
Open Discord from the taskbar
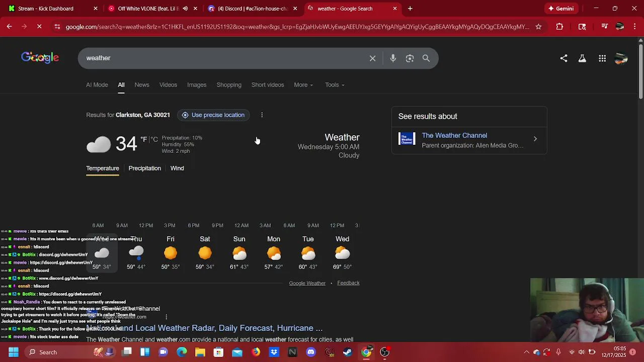311,352
